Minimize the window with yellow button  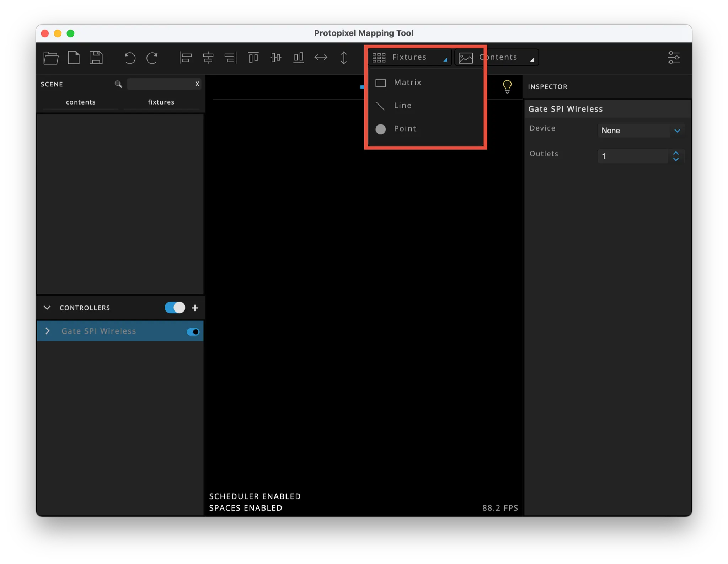point(58,33)
